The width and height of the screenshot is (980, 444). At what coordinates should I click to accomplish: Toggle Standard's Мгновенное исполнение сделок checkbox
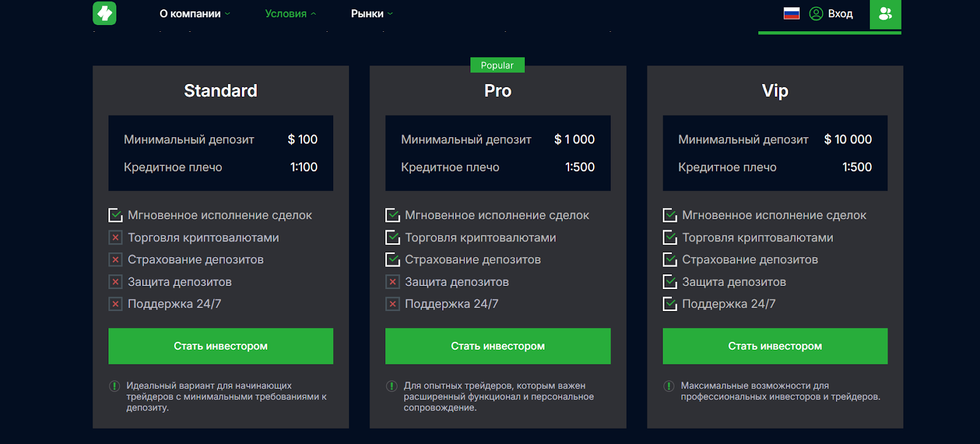[x=115, y=215]
